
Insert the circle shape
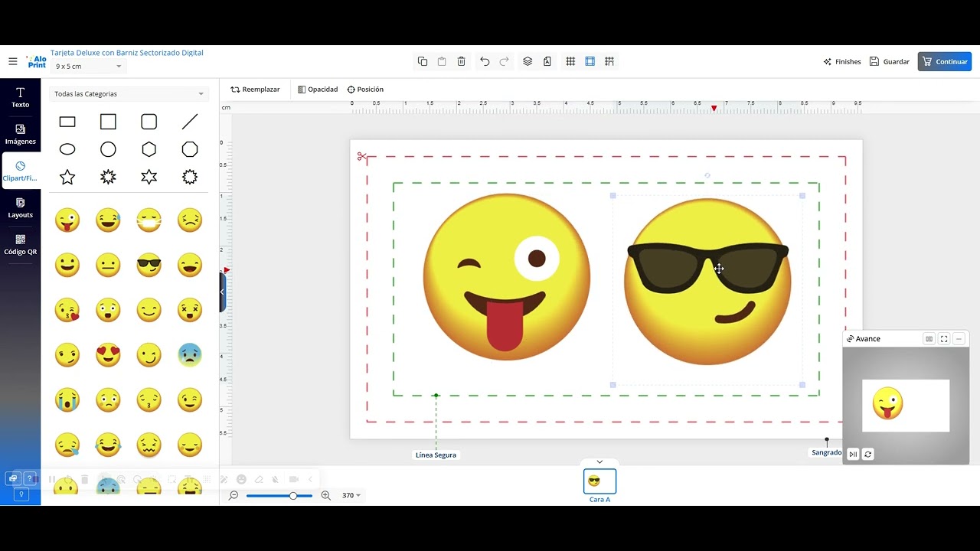(108, 149)
